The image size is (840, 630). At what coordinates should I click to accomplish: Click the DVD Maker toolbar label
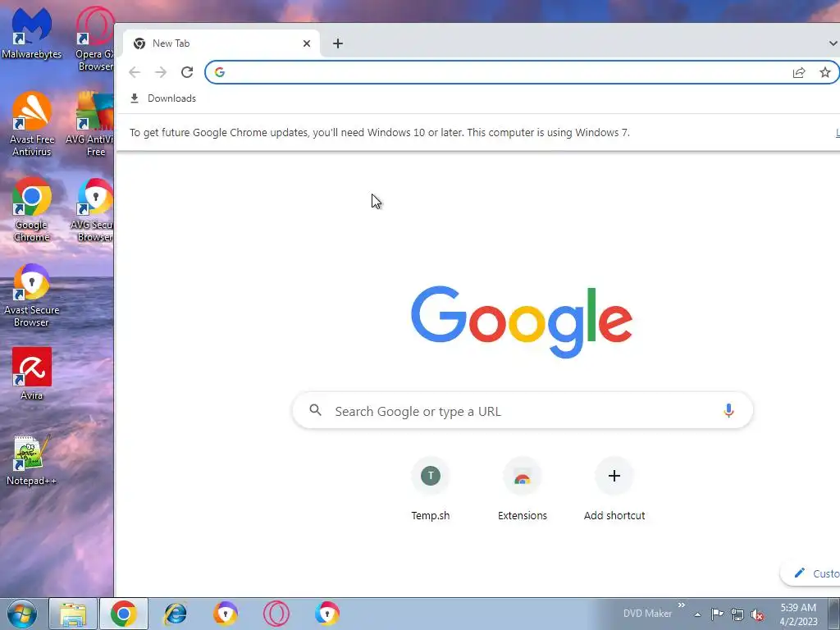647,614
